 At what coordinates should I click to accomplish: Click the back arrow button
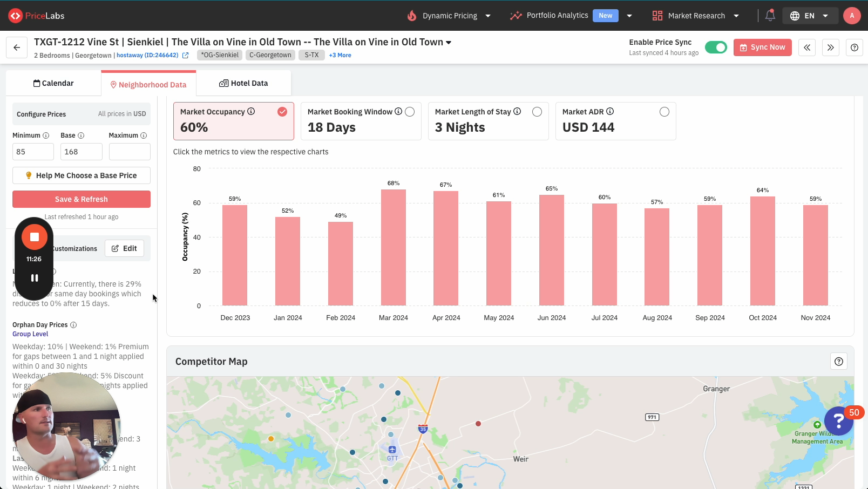click(x=17, y=47)
